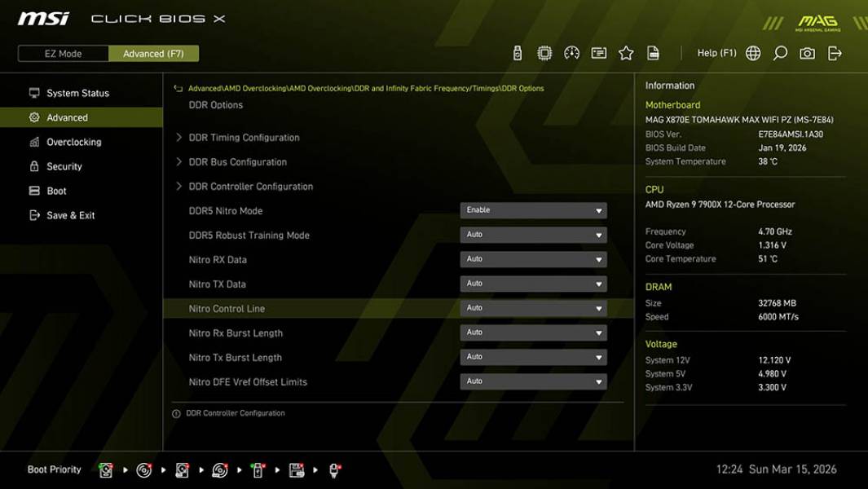Open BIOS search with the magnifier icon
Image resolution: width=868 pixels, height=489 pixels.
point(778,52)
